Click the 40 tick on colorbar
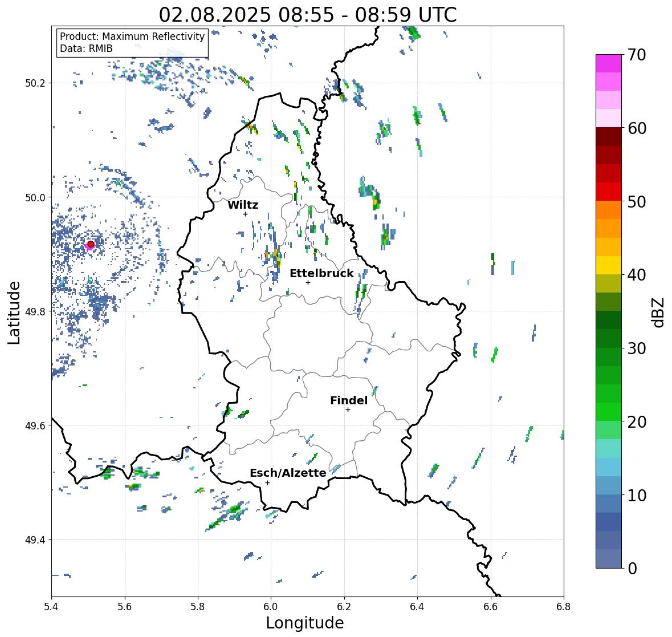Image resolution: width=672 pixels, height=637 pixels. coord(637,275)
